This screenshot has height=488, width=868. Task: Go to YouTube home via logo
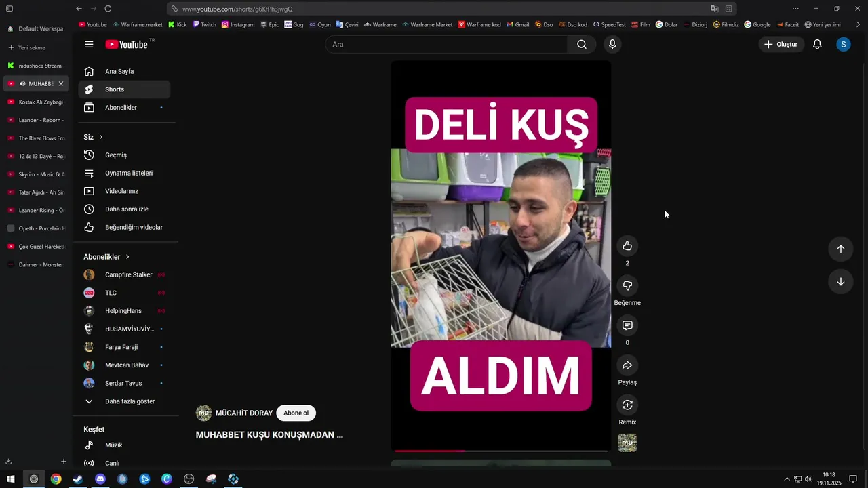[127, 44]
